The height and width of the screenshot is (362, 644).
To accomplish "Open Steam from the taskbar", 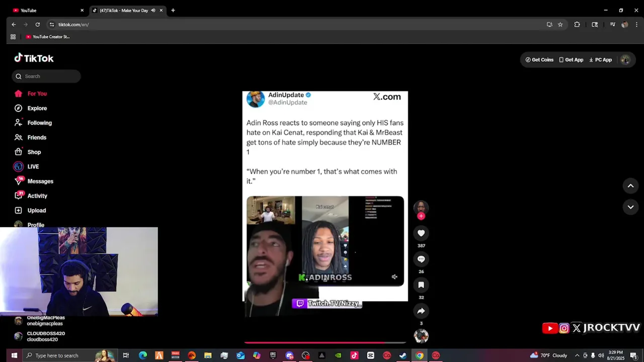I will pos(403,355).
